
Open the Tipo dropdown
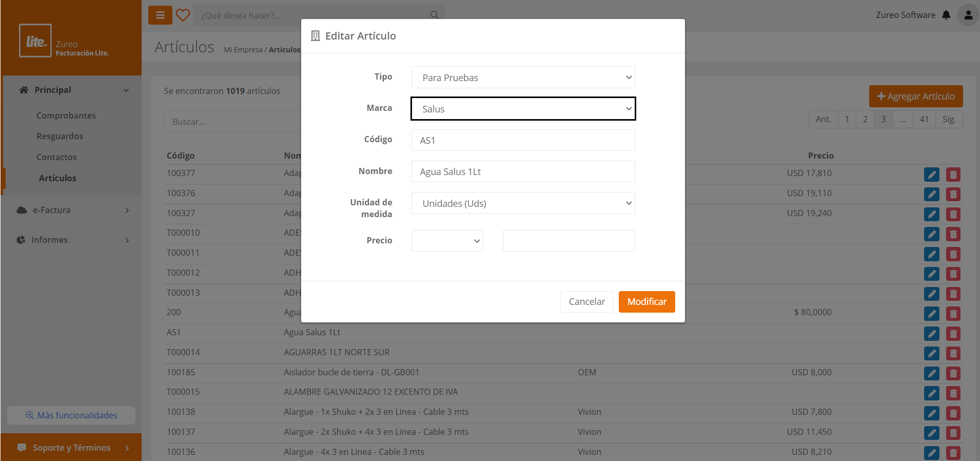tap(523, 78)
